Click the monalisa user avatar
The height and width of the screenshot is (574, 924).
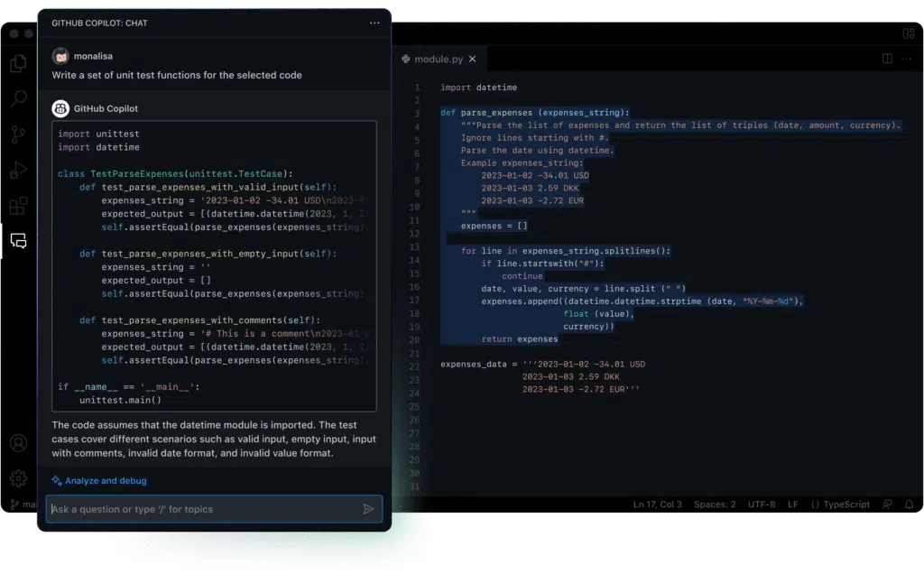60,56
